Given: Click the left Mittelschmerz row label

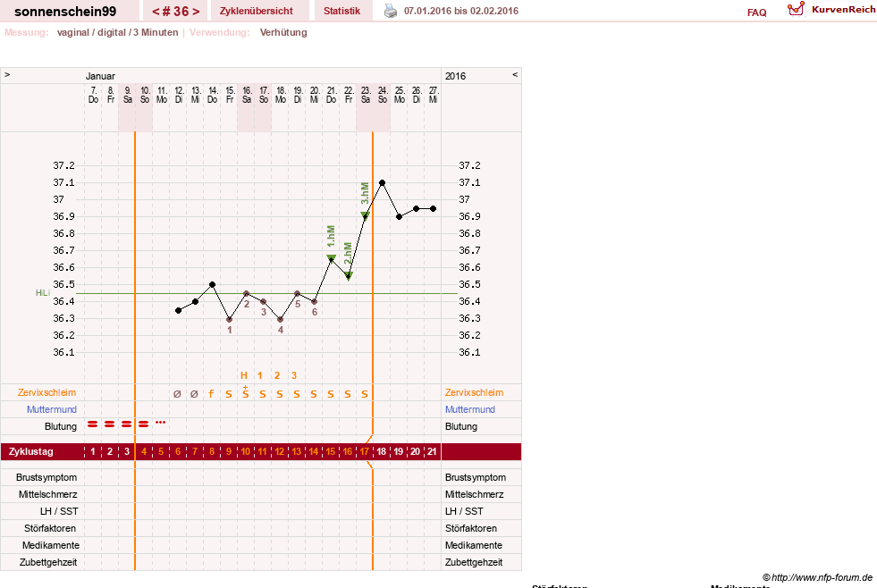Looking at the screenshot, I should click(47, 494).
